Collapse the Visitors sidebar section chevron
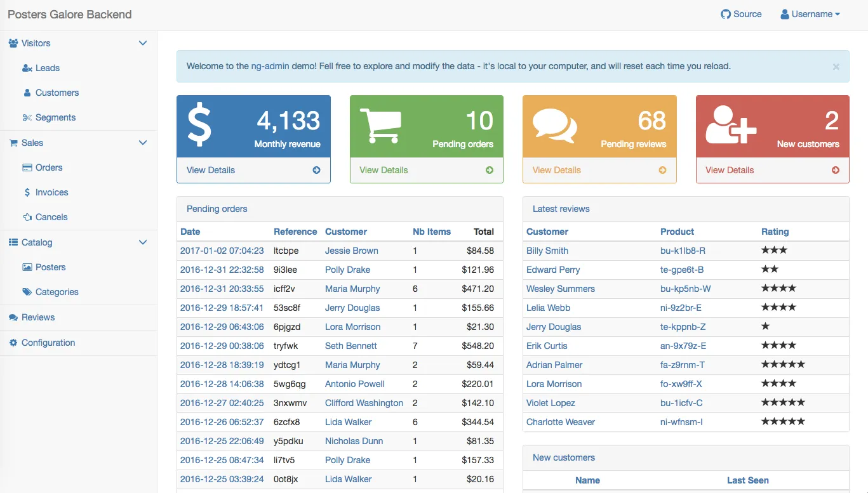 point(143,43)
